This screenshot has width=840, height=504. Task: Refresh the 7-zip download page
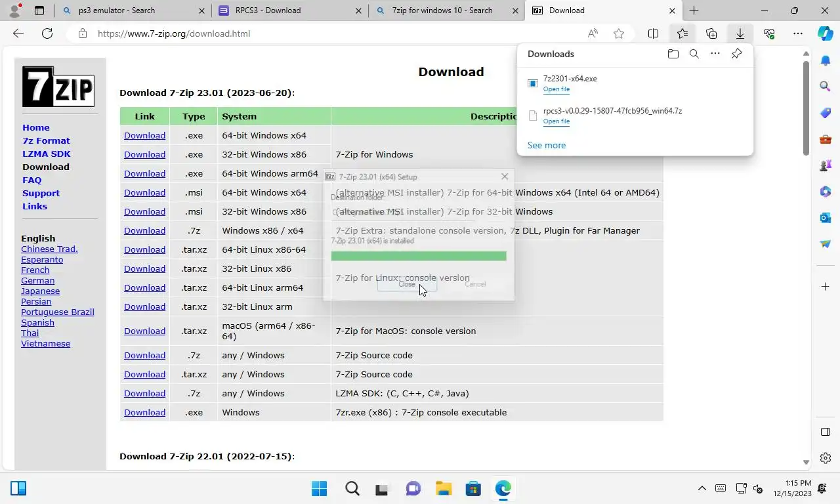(47, 33)
